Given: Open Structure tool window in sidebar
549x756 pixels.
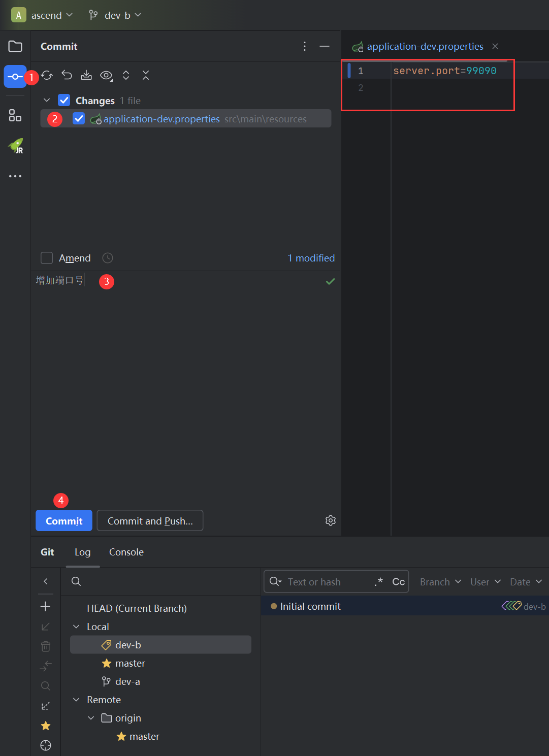Looking at the screenshot, I should [15, 116].
